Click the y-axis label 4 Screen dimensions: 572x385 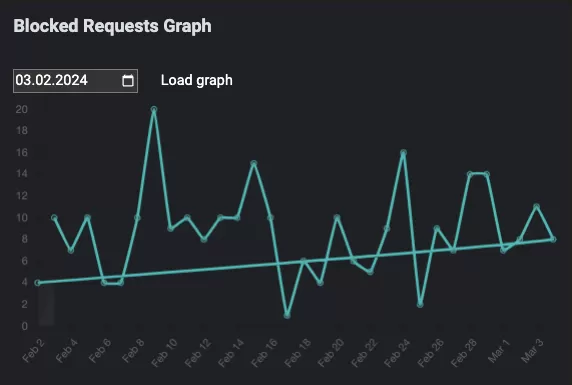tap(24, 282)
